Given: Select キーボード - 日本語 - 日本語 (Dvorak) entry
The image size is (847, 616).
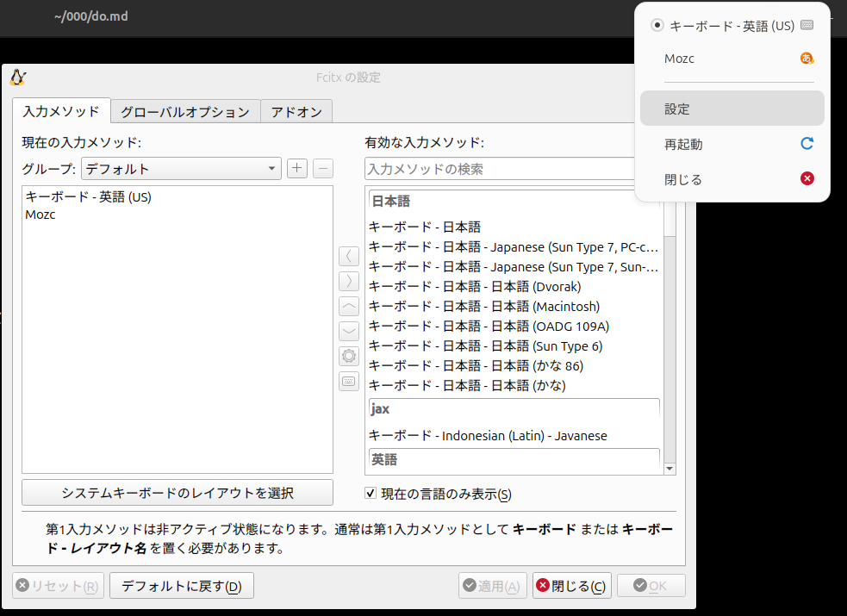Looking at the screenshot, I should [514, 286].
